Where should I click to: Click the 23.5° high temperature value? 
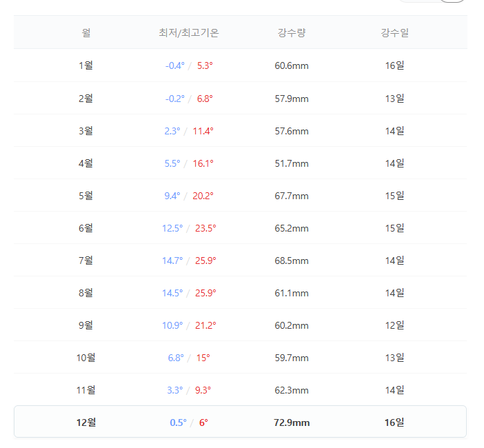point(205,228)
